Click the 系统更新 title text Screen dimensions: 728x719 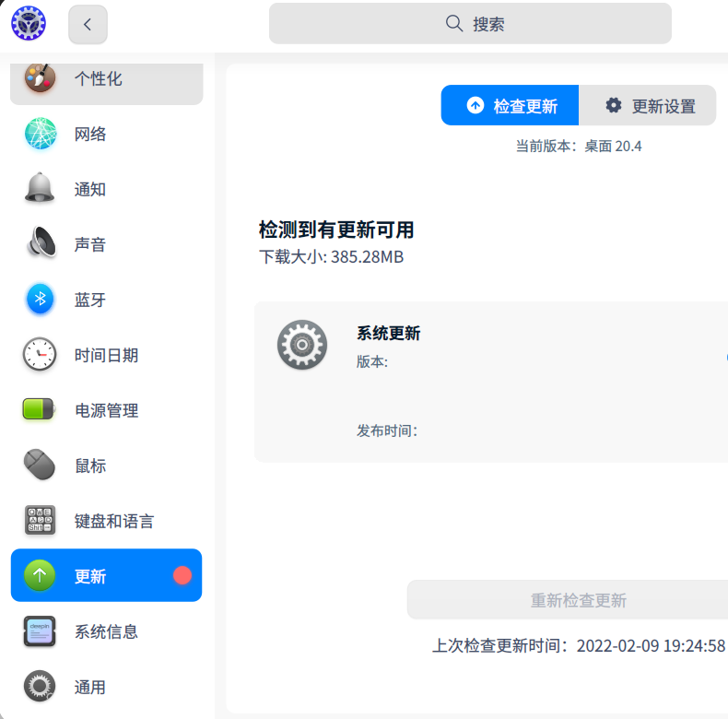click(x=389, y=333)
